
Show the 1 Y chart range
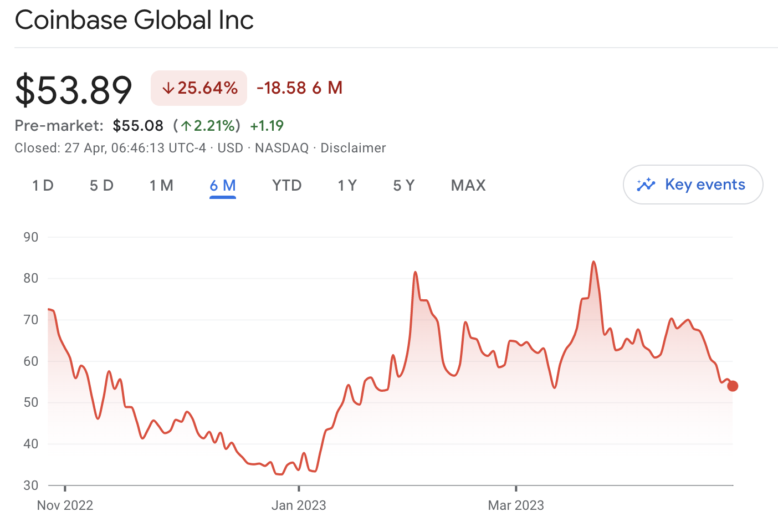tap(347, 185)
